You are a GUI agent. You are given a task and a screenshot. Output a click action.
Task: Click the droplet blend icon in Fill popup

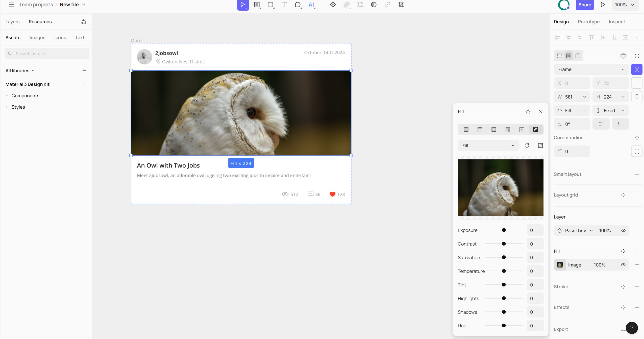[x=528, y=111]
